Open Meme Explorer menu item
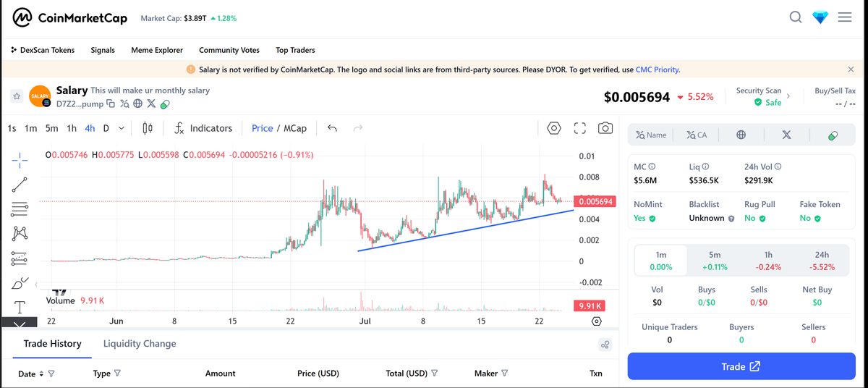 [x=157, y=50]
